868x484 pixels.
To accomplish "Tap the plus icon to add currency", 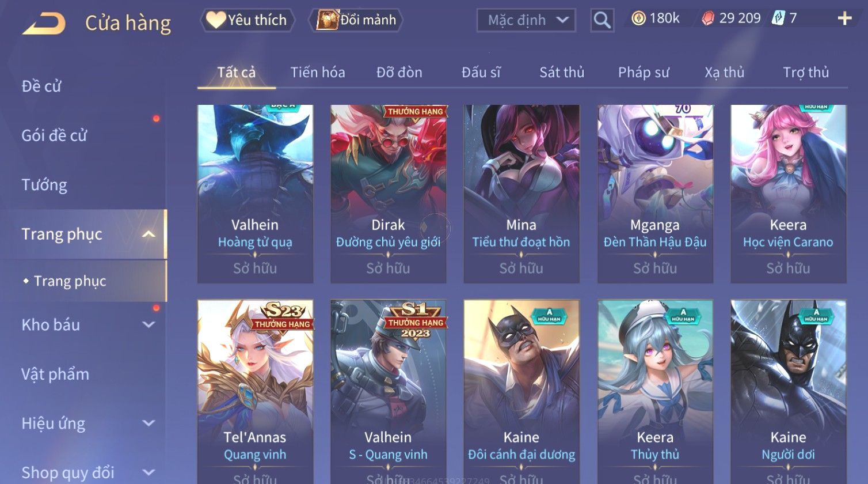I will [844, 19].
